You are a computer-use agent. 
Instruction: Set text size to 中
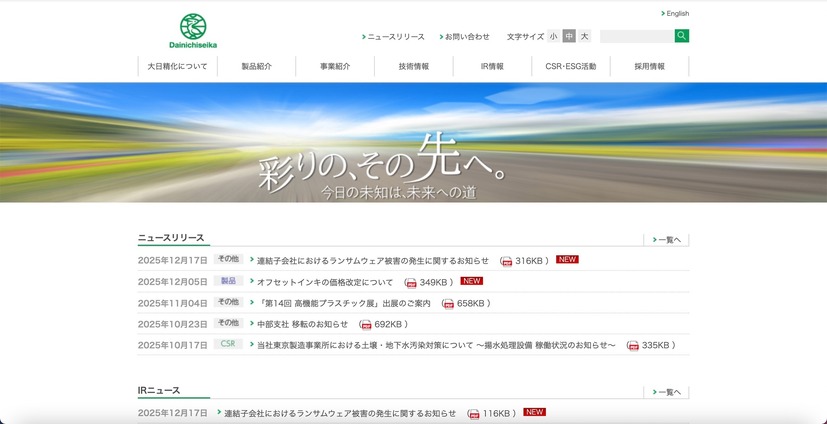tap(569, 36)
